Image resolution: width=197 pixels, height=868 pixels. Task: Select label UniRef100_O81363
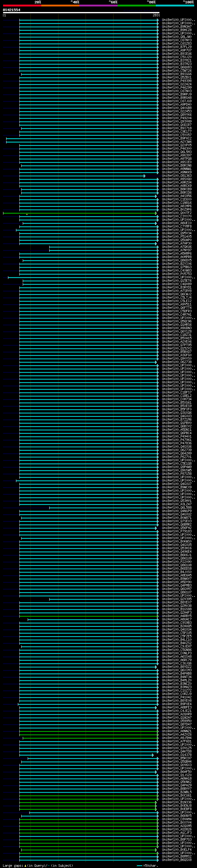click(177, 176)
